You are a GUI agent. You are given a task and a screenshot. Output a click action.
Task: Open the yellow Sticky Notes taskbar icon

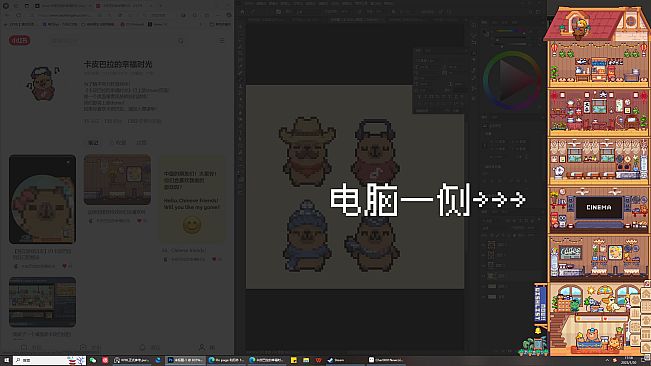294,360
